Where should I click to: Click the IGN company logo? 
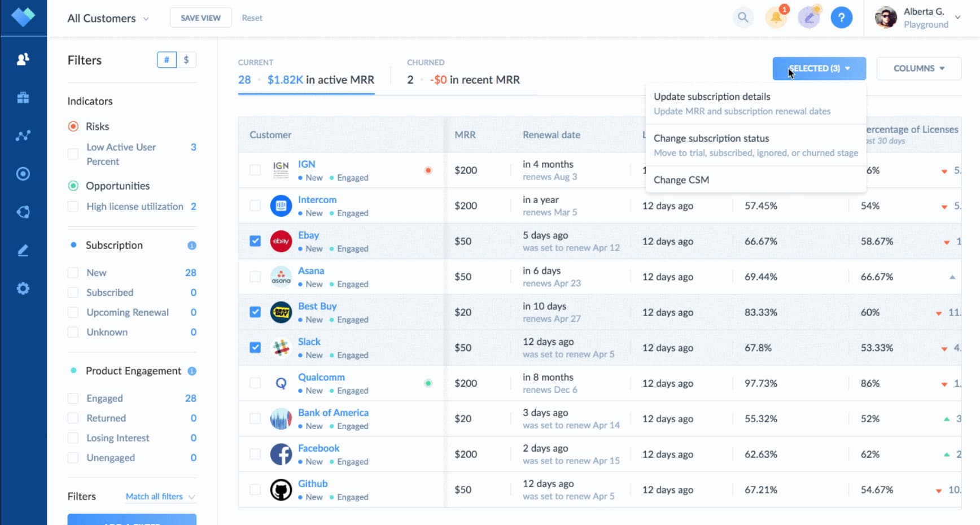pyautogui.click(x=281, y=170)
